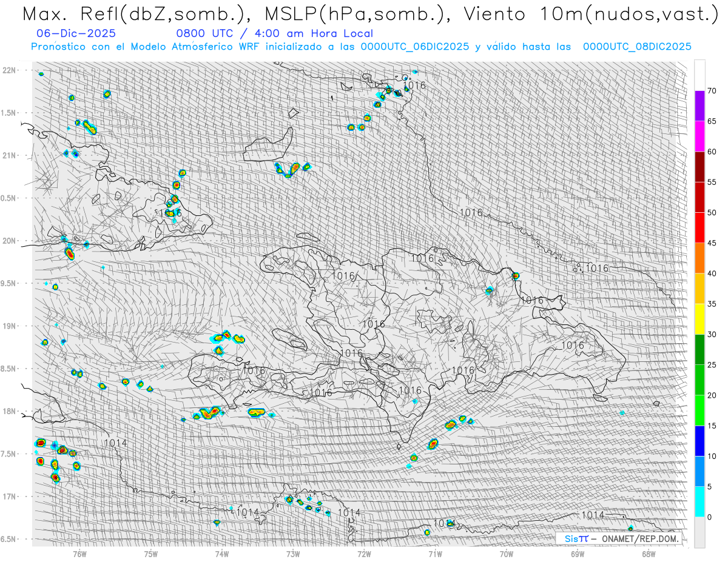Click the purple 65–70 dBZ colorbar segment

click(699, 106)
